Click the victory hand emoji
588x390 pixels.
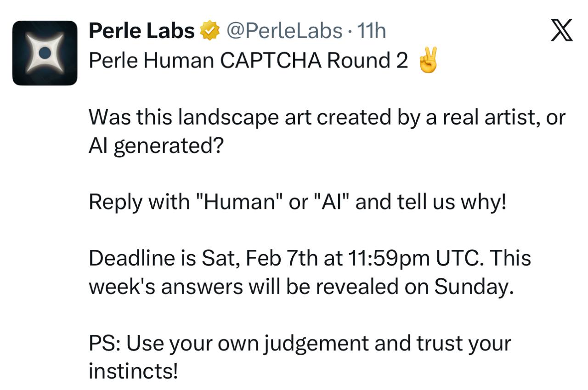tap(426, 61)
